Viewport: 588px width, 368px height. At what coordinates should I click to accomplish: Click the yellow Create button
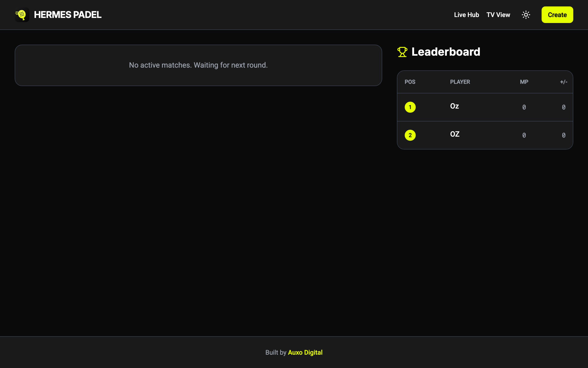click(x=557, y=15)
